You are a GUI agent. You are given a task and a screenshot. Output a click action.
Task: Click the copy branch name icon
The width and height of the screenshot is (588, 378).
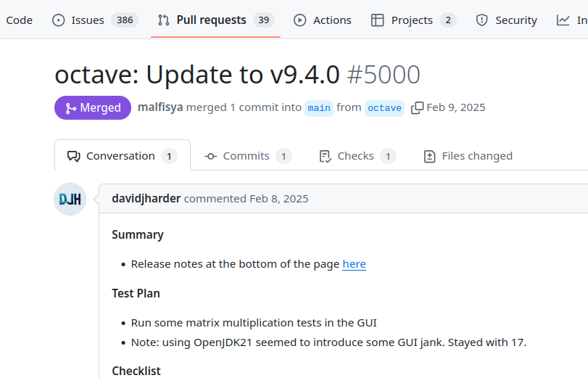tap(418, 108)
